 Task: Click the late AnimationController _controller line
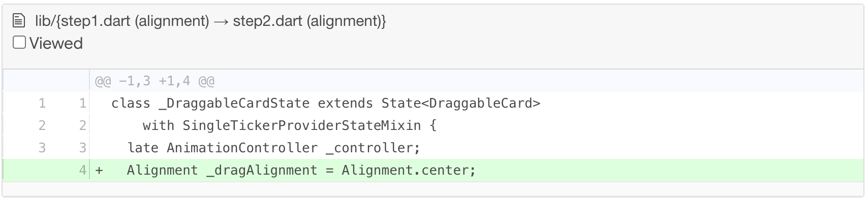click(274, 148)
